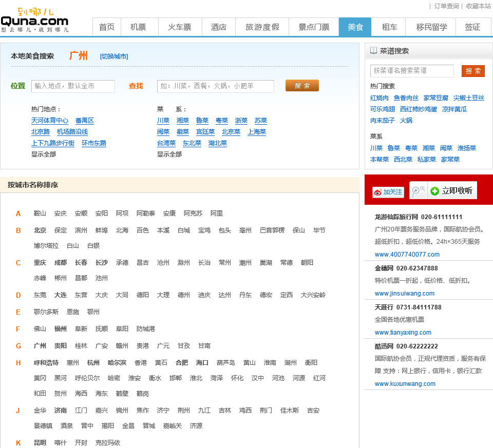Open the www.4007740077.com ad link

(x=407, y=255)
